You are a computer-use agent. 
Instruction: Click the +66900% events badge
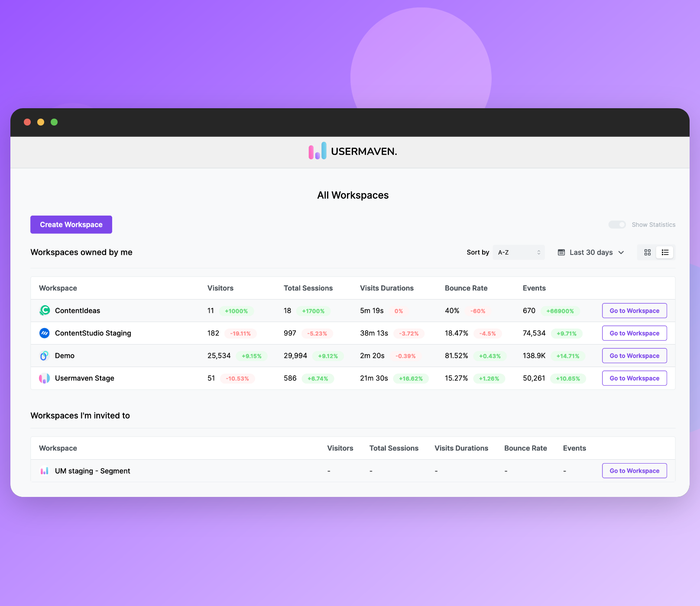point(560,311)
